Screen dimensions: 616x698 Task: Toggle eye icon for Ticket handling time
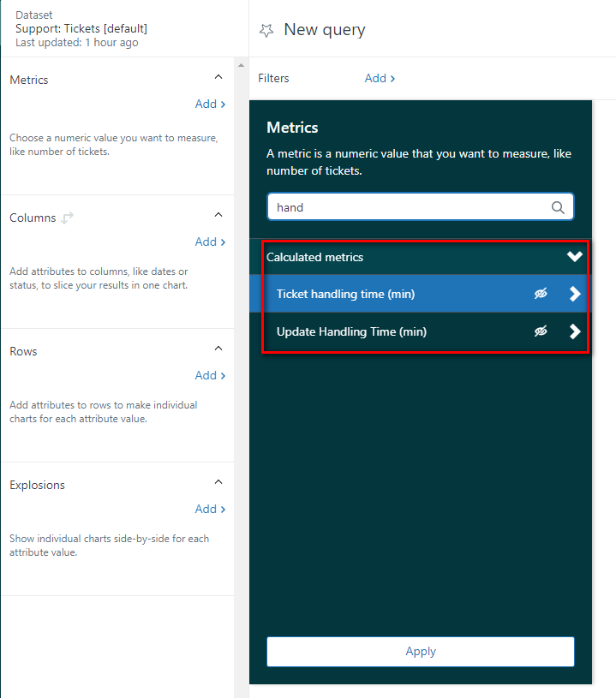541,294
